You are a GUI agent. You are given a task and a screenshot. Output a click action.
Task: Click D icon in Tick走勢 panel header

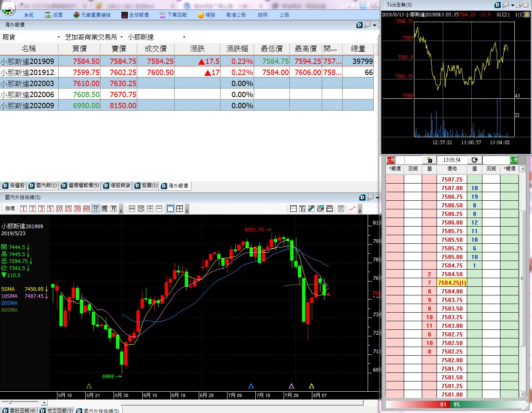(x=498, y=5)
